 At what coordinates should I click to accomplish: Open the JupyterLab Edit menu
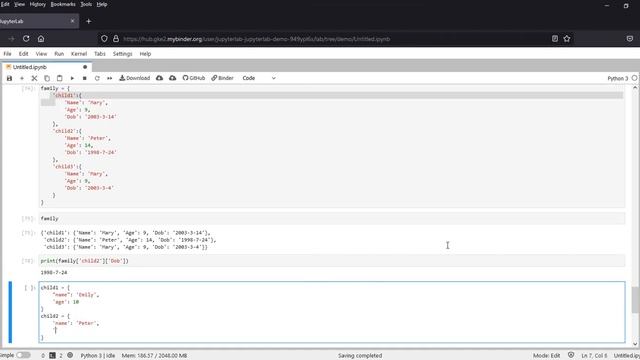point(24,53)
